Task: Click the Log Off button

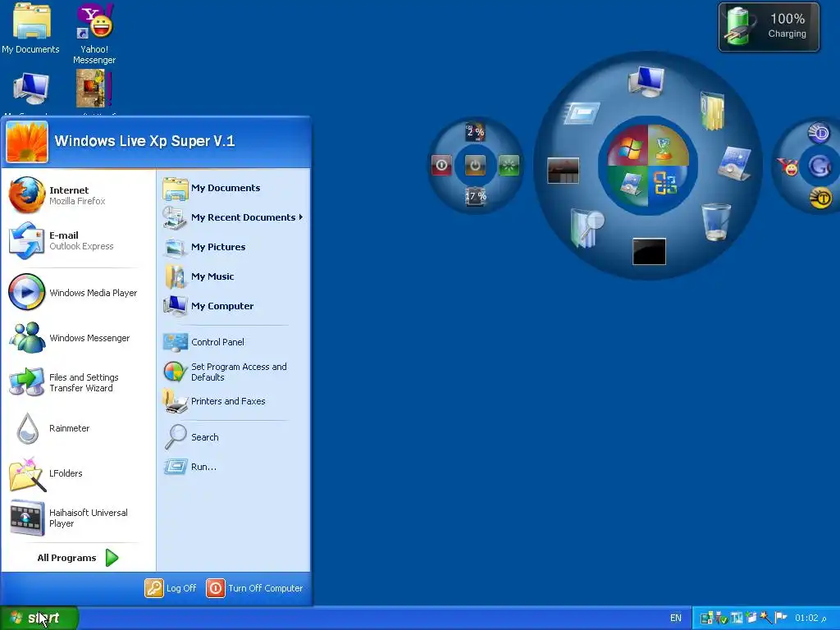Action: click(171, 588)
